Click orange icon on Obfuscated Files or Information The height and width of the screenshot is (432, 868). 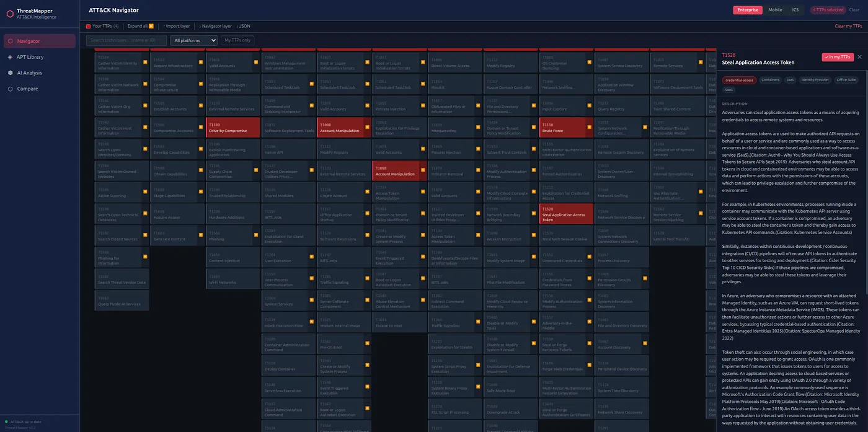pyautogui.click(x=477, y=106)
